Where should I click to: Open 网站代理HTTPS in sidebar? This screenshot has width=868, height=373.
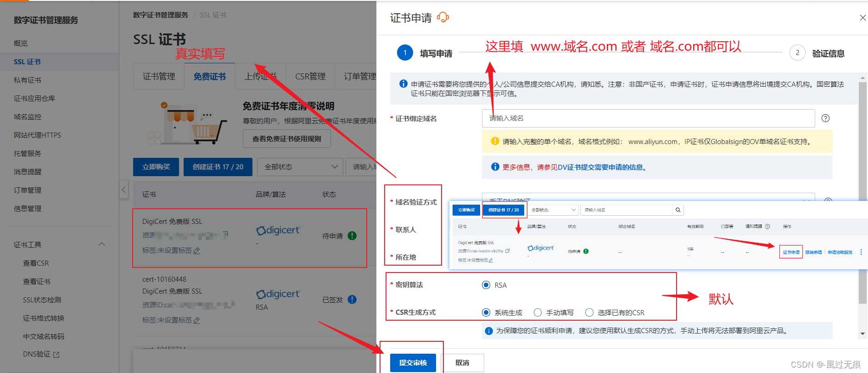37,135
